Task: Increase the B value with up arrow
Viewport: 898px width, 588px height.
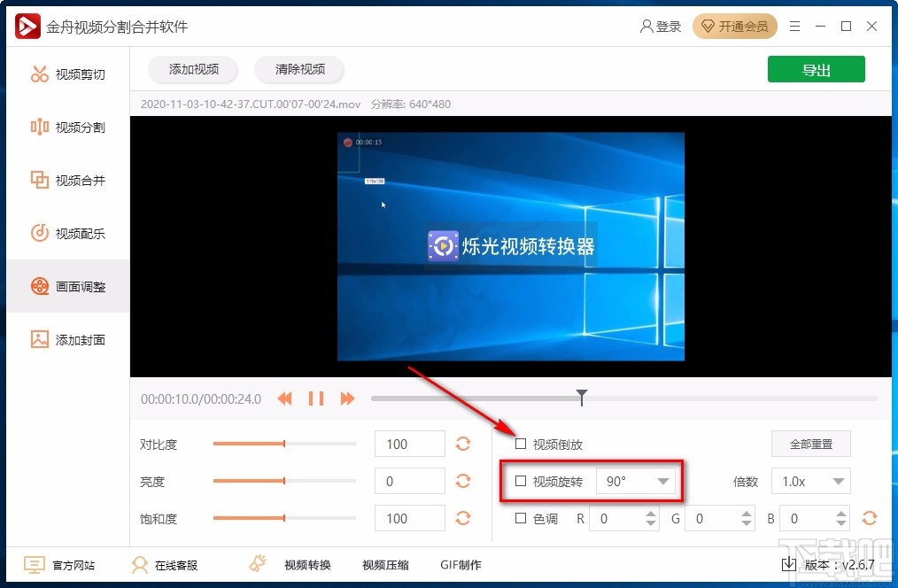Action: [x=840, y=514]
